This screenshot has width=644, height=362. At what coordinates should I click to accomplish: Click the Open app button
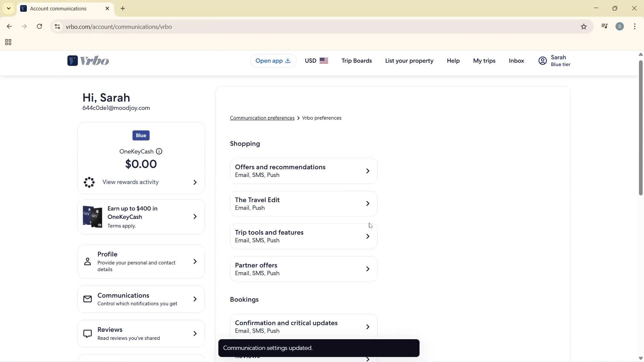pos(273,61)
